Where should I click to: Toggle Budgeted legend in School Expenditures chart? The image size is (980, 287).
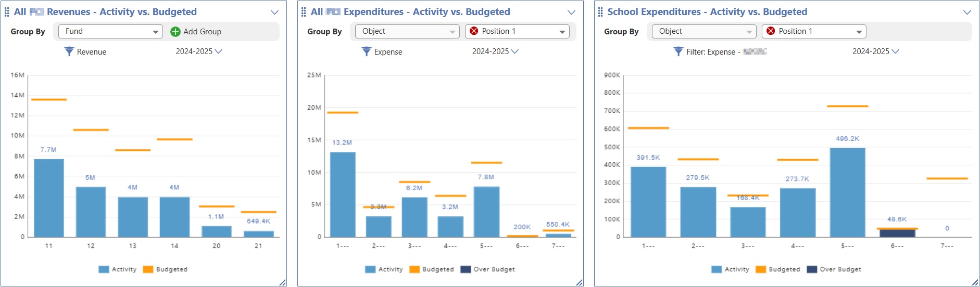(777, 269)
